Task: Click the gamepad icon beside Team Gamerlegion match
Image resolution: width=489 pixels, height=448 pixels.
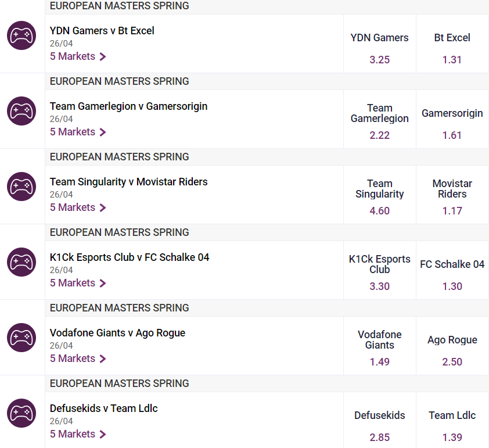Action: point(21,111)
